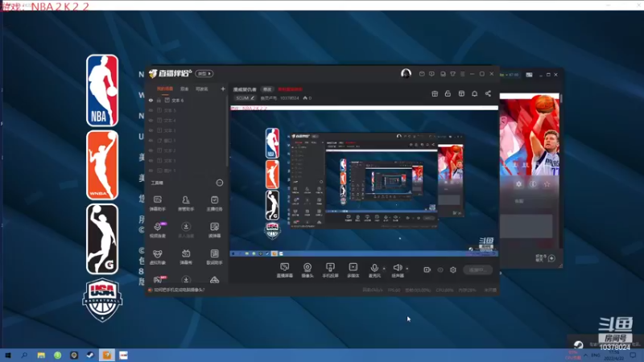644x362 pixels.
Task: Open the 虚拟形象 virtual avatar tool
Action: (x=157, y=257)
